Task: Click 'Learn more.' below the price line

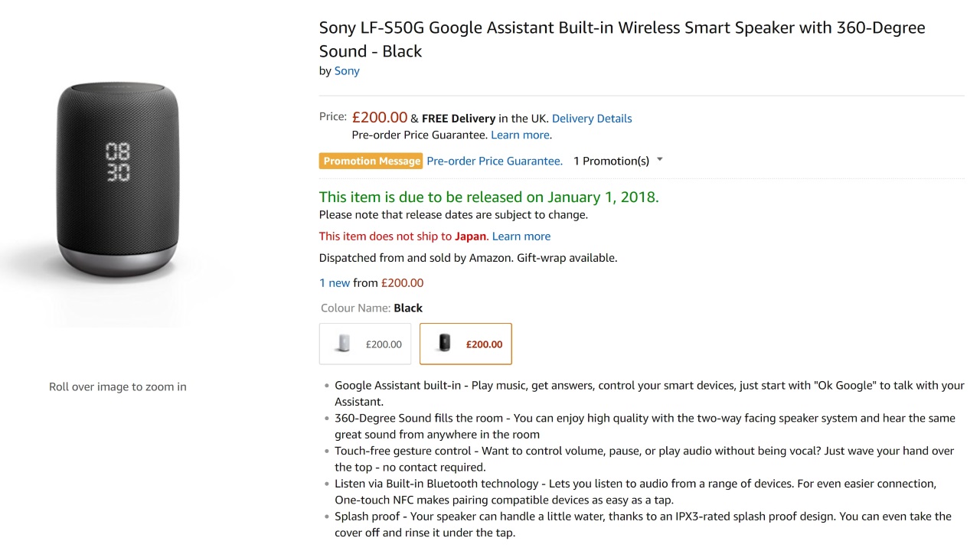Action: [521, 135]
